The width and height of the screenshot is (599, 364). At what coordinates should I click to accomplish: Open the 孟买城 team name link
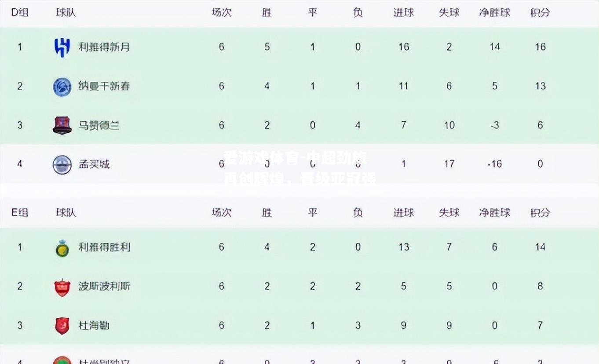[94, 164]
